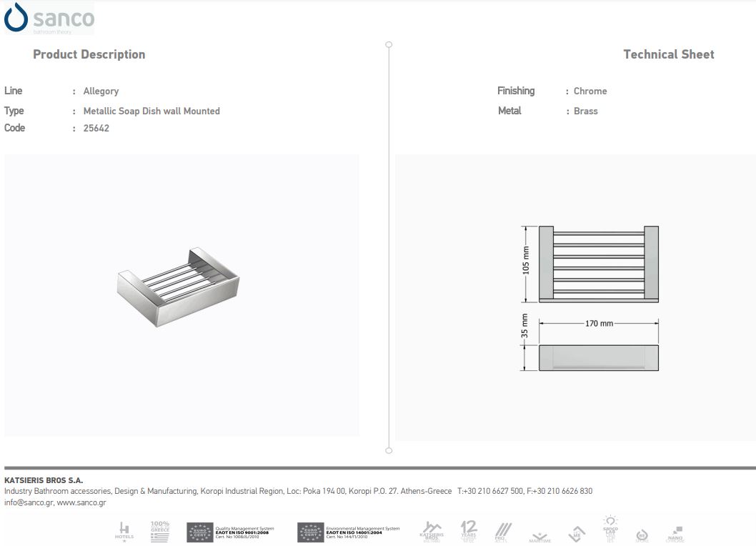Click the side-view drawing with 35 mm height
The image size is (756, 546).
point(598,357)
